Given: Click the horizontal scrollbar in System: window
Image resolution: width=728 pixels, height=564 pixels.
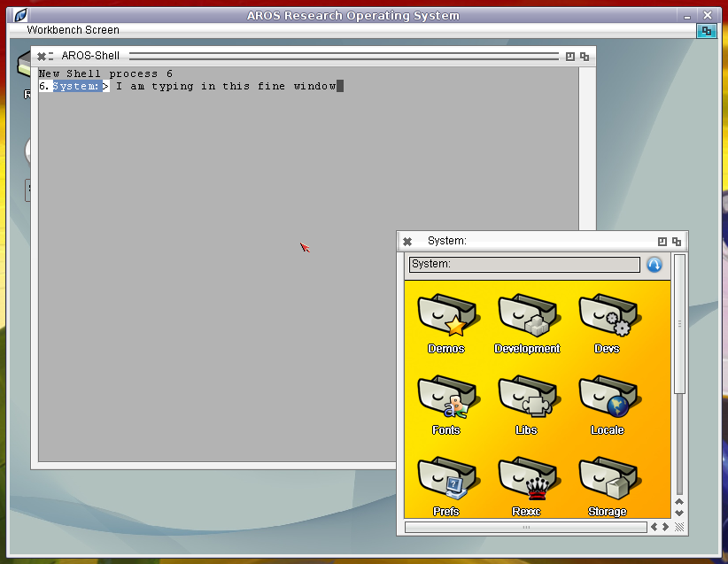Looking at the screenshot, I should point(526,528).
